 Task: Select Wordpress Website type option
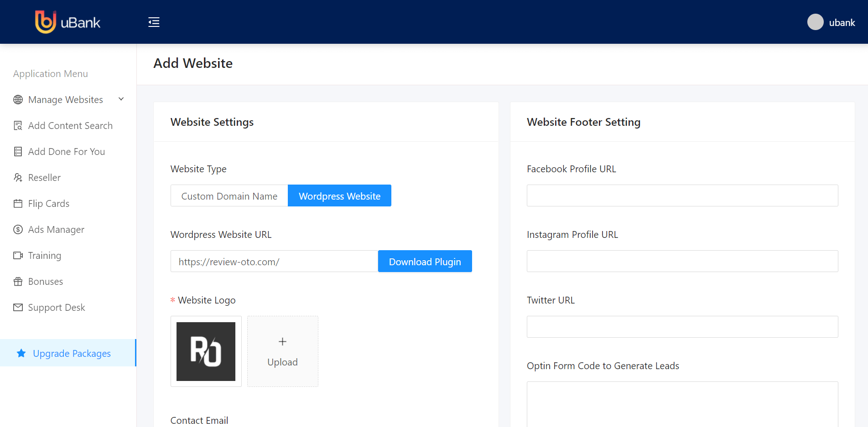[339, 196]
